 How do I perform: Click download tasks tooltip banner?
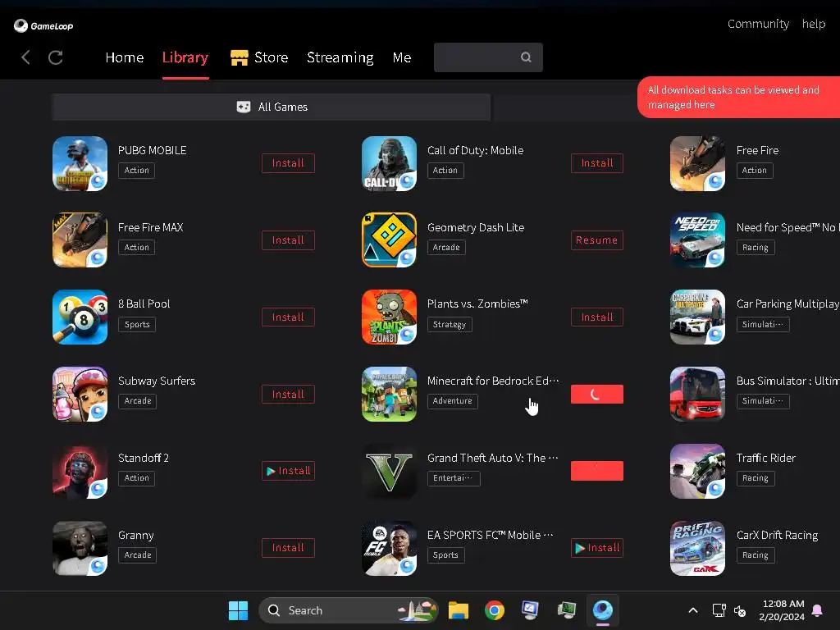tap(739, 97)
